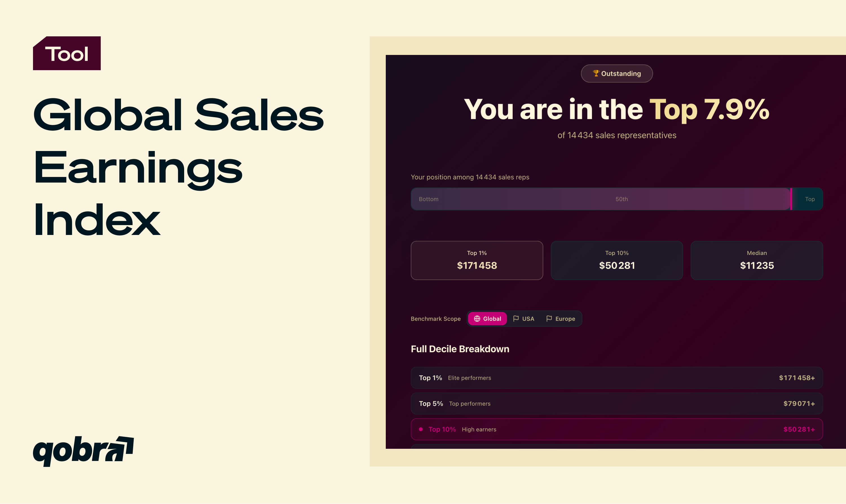This screenshot has width=846, height=504.
Task: Click the globe icon on the Global button
Action: (477, 319)
